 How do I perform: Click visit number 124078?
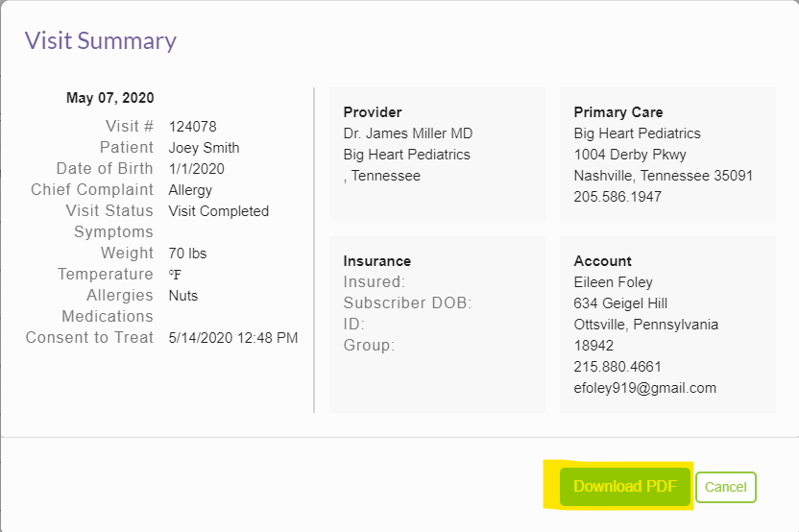[x=192, y=127]
